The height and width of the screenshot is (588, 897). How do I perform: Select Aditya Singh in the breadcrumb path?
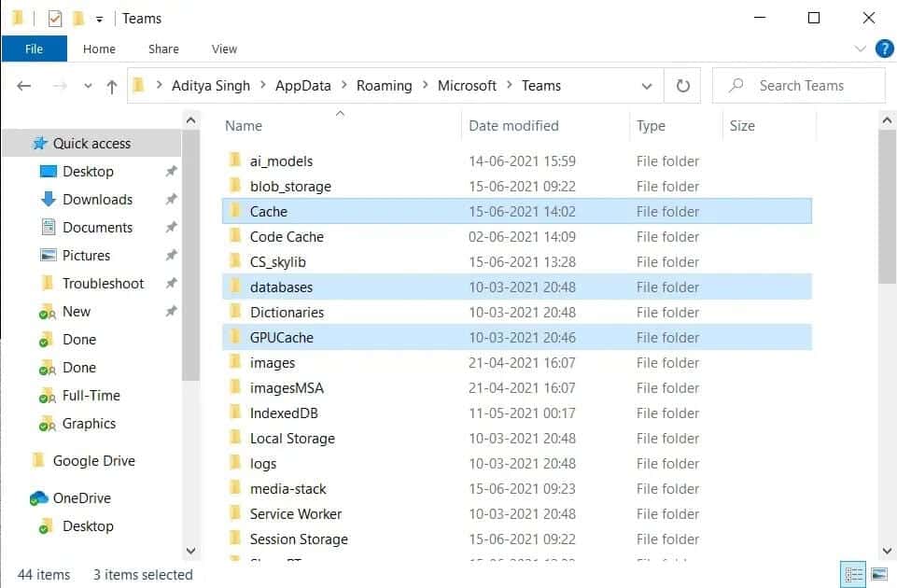(x=211, y=86)
